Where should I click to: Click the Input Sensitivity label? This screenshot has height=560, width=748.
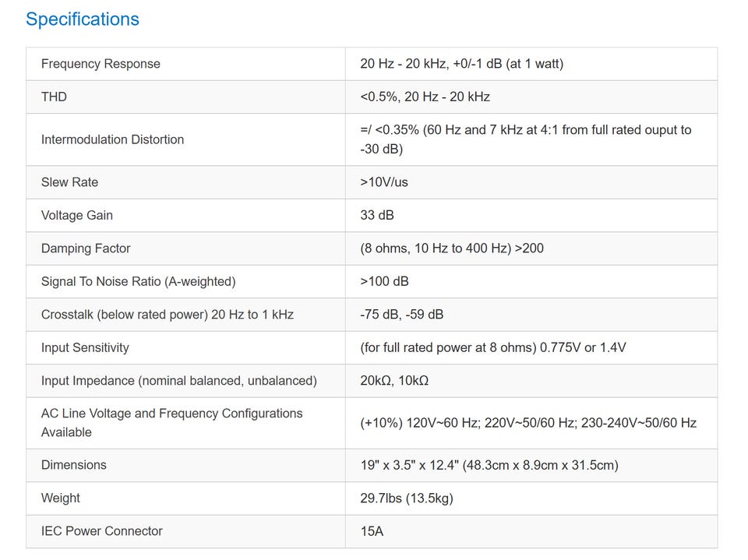tap(85, 347)
